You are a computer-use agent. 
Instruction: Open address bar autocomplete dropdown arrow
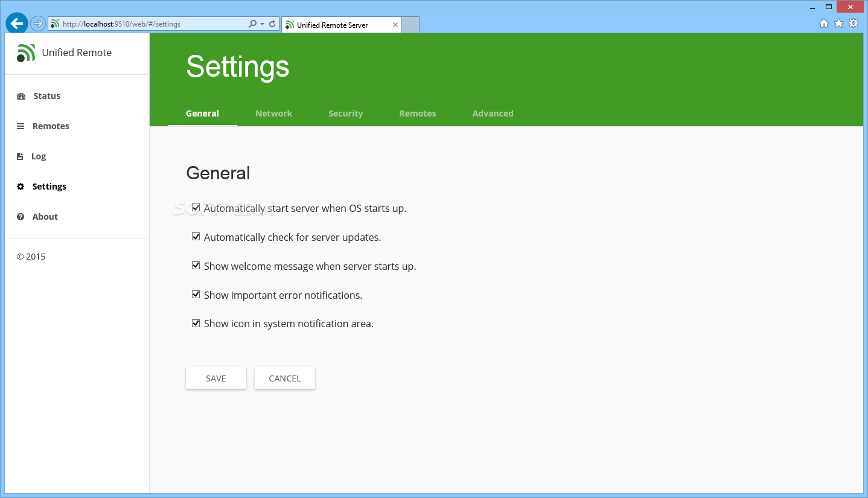[262, 24]
